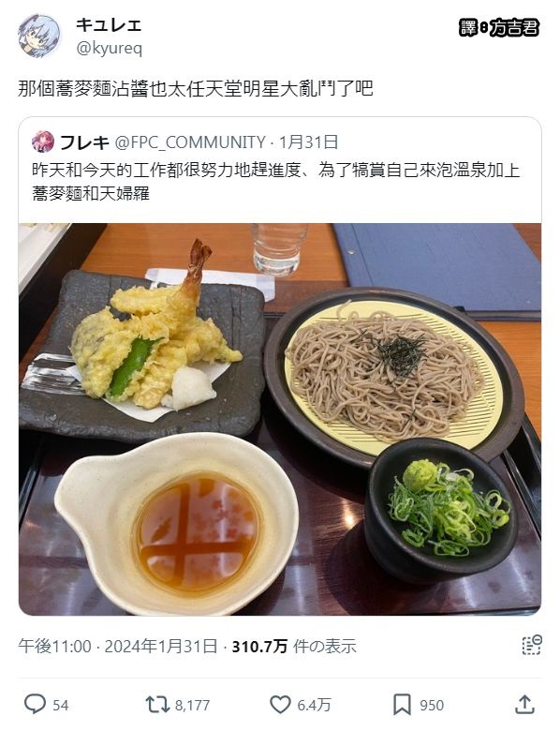Click the quoted tweet text body
Image resolution: width=560 pixels, height=731 pixels.
point(276,182)
